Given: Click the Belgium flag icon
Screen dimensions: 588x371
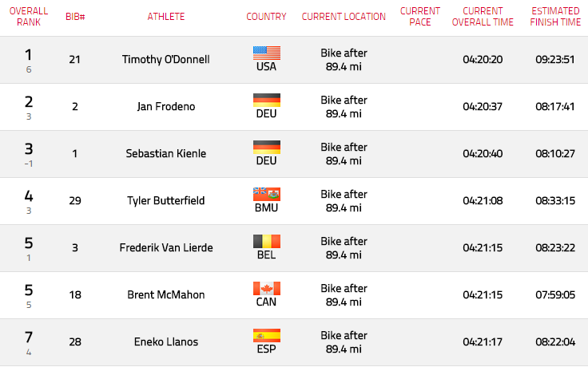Looking at the screenshot, I should point(267,242).
